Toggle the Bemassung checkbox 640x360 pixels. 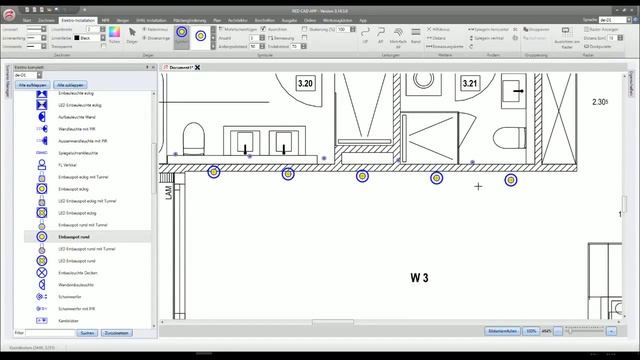click(271, 38)
